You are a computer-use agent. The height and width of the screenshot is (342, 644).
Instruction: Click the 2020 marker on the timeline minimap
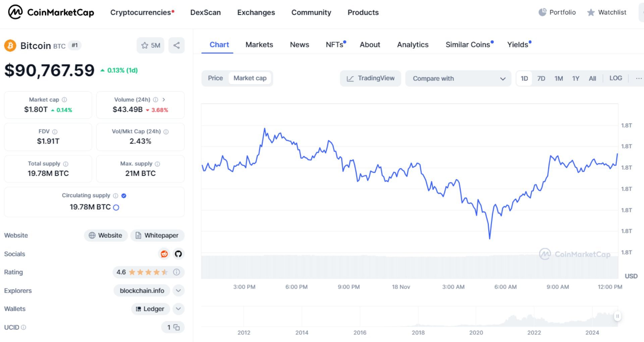477,333
